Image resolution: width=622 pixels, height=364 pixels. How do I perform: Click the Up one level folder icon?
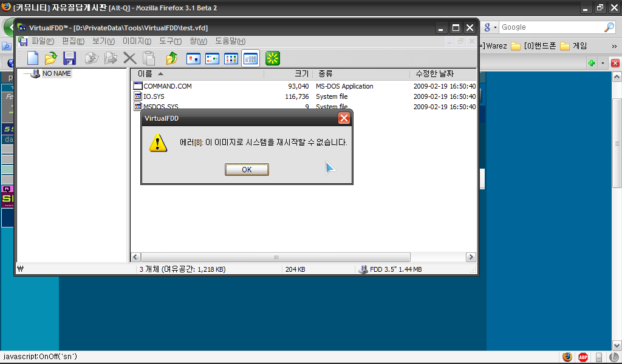[172, 59]
